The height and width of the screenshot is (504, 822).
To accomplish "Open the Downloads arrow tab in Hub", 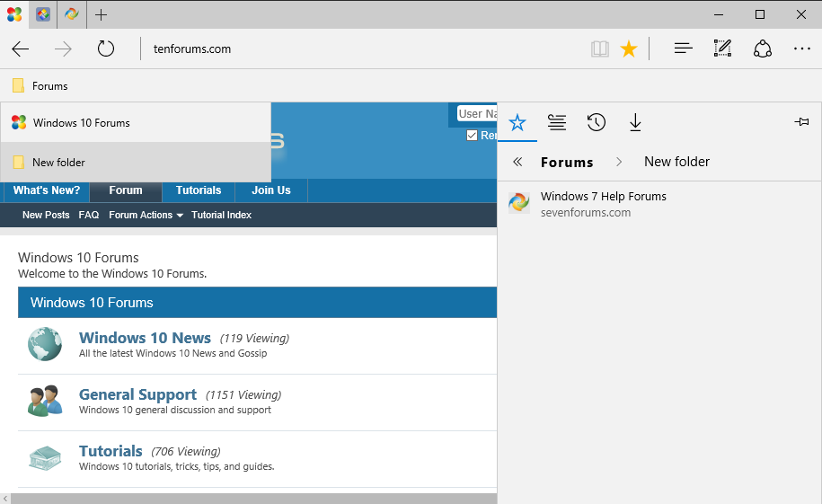I will [635, 123].
